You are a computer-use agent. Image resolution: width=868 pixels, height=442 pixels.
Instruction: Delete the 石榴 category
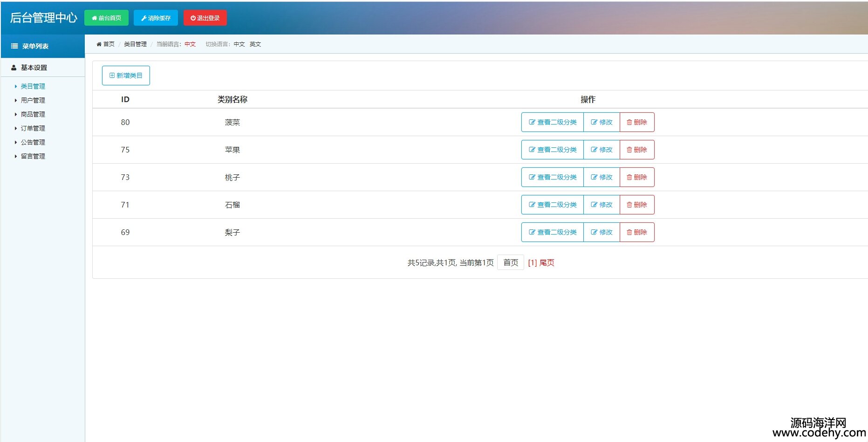(637, 205)
